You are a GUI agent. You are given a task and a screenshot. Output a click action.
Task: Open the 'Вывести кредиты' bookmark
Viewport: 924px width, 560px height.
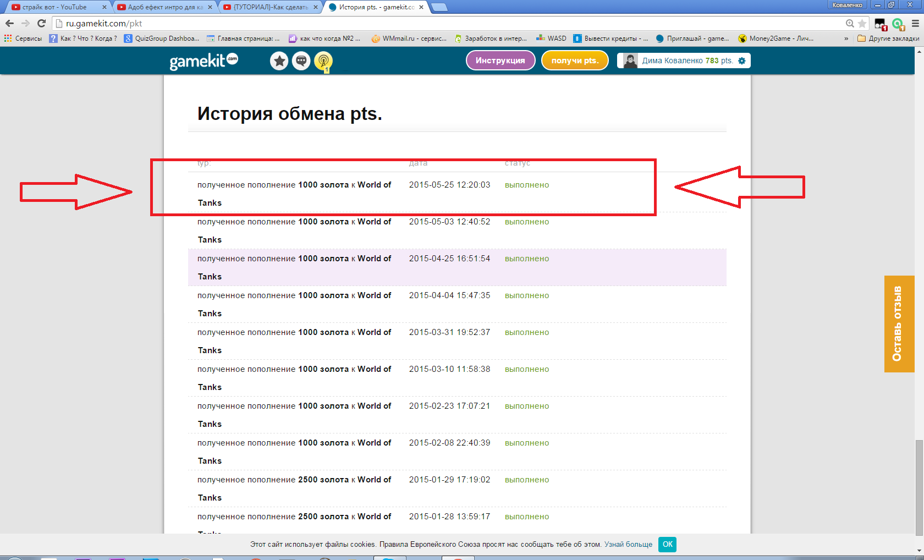[611, 39]
